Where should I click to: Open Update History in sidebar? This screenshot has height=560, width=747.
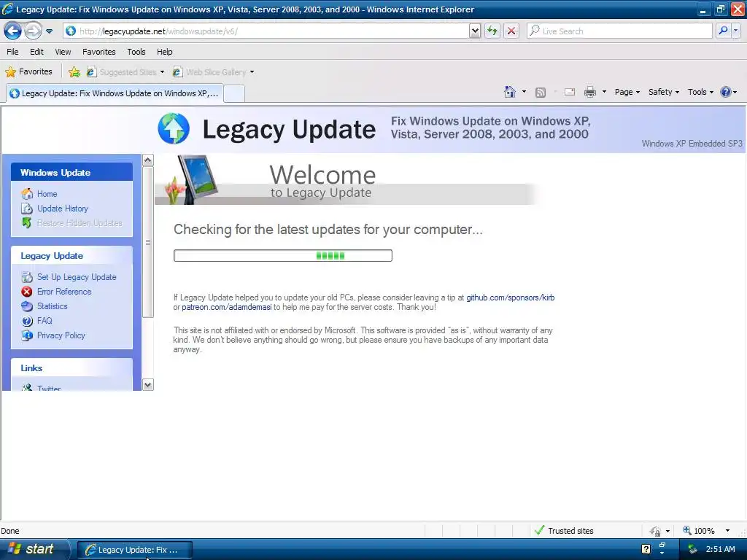point(63,209)
